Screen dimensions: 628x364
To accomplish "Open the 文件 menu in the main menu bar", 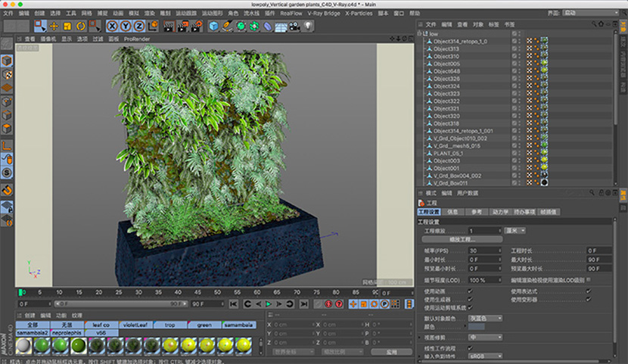I will 8,13.
